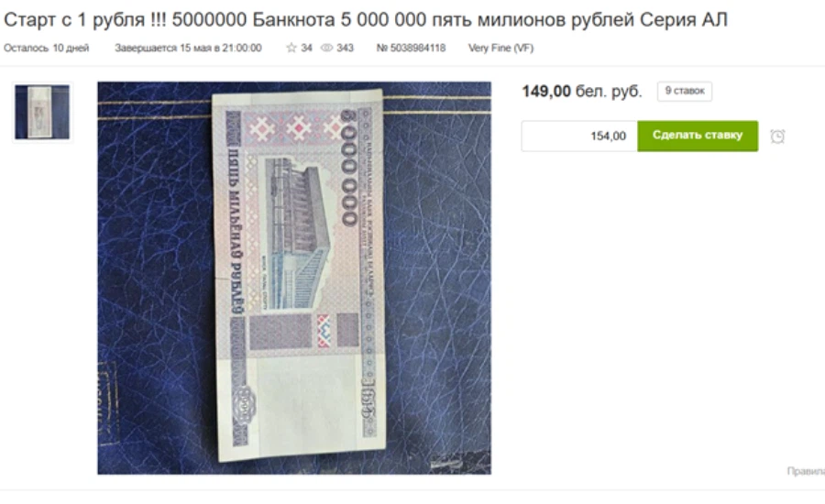Open the main banknote photo
Image resolution: width=825 pixels, height=504 pixels.
pos(294,278)
